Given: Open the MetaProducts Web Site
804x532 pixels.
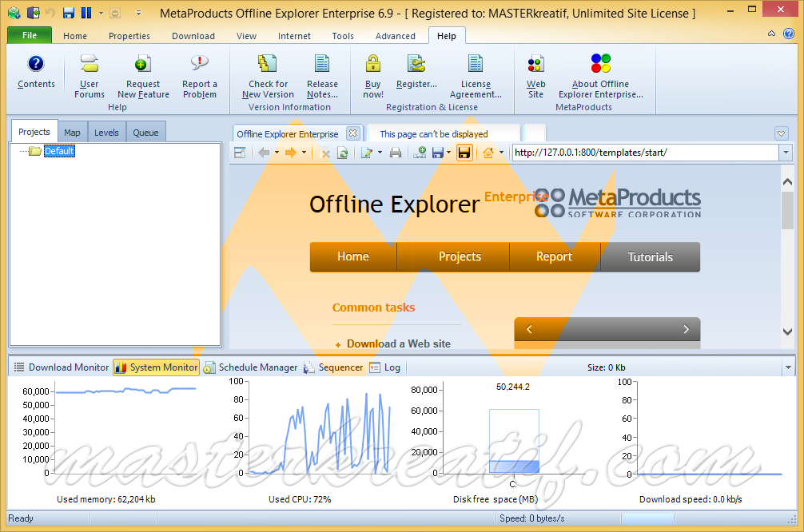Looking at the screenshot, I should pyautogui.click(x=535, y=76).
